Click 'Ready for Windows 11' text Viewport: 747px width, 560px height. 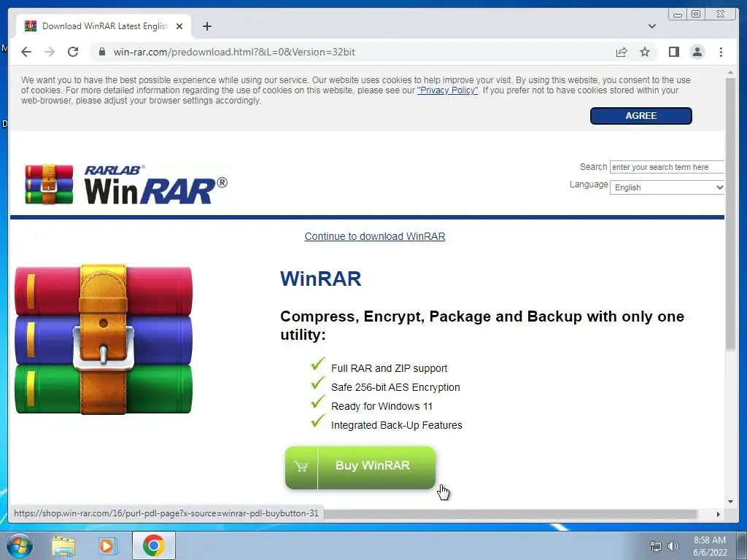(382, 406)
